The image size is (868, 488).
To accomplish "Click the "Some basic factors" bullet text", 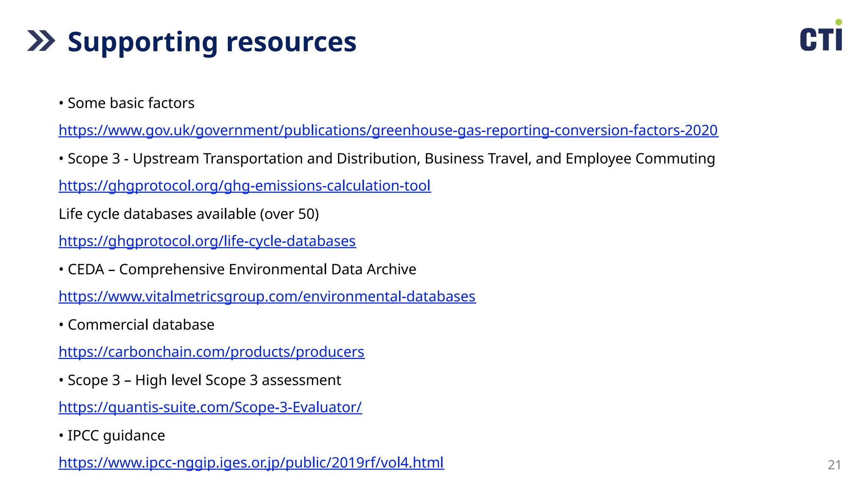I will (131, 103).
